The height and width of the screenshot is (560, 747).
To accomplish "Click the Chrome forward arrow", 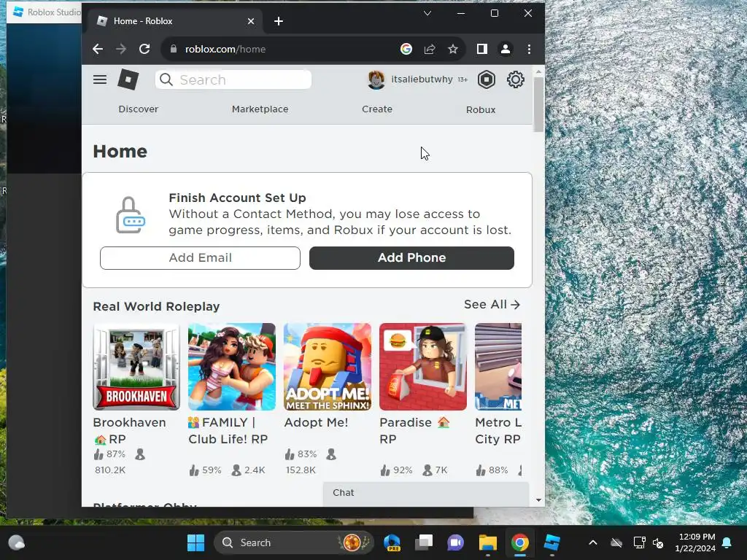I will (x=121, y=49).
